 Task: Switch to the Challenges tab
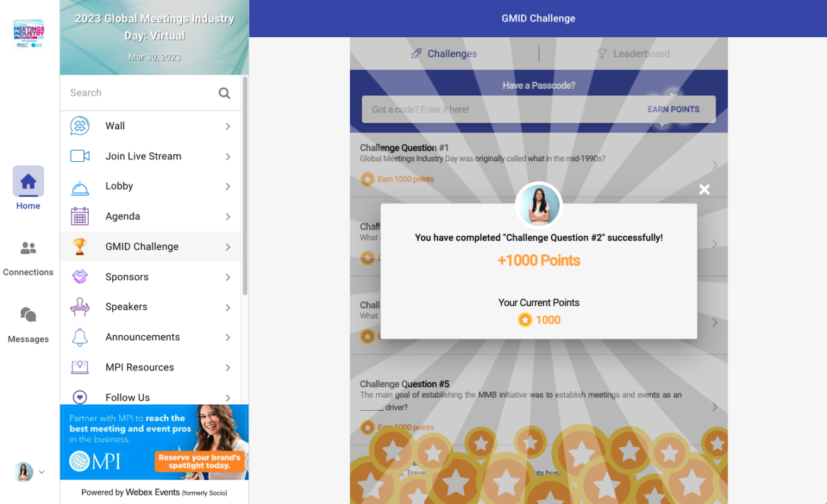(444, 54)
